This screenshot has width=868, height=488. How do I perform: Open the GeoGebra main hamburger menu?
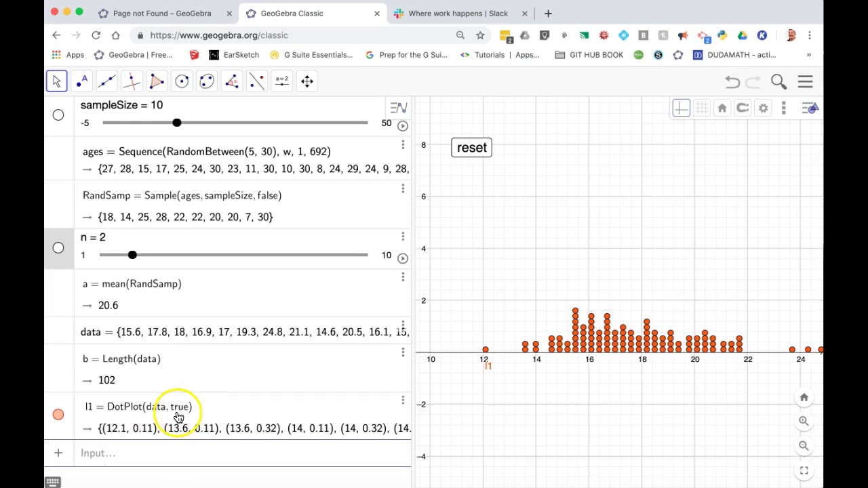point(805,82)
